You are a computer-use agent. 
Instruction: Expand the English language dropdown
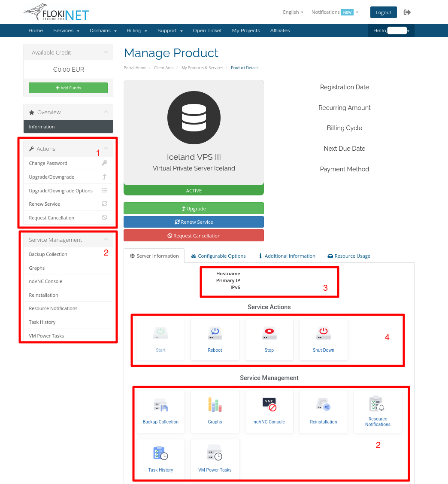(x=293, y=12)
